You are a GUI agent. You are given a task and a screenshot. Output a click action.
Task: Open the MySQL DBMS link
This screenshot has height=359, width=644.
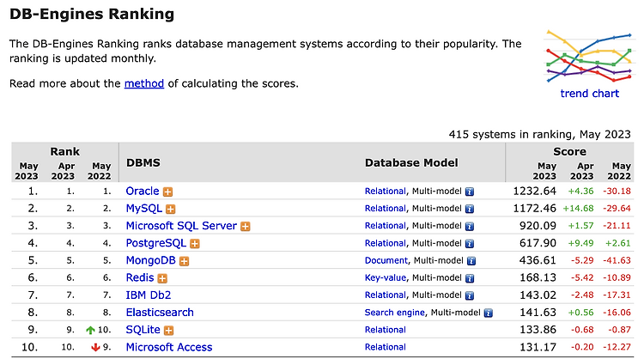(143, 208)
